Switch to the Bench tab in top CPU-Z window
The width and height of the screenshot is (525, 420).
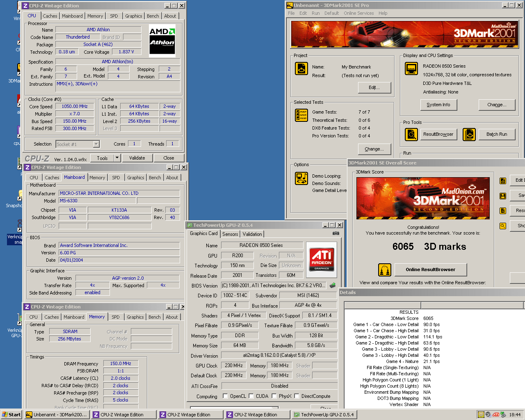[x=153, y=16]
